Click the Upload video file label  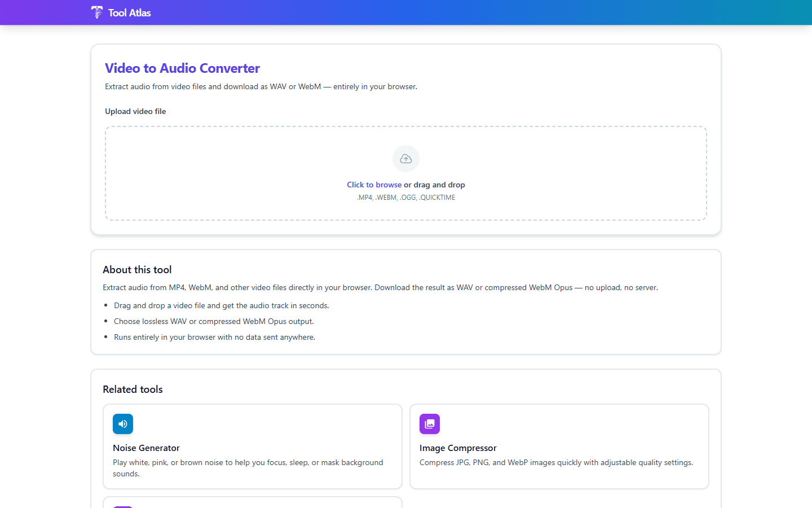click(x=135, y=111)
